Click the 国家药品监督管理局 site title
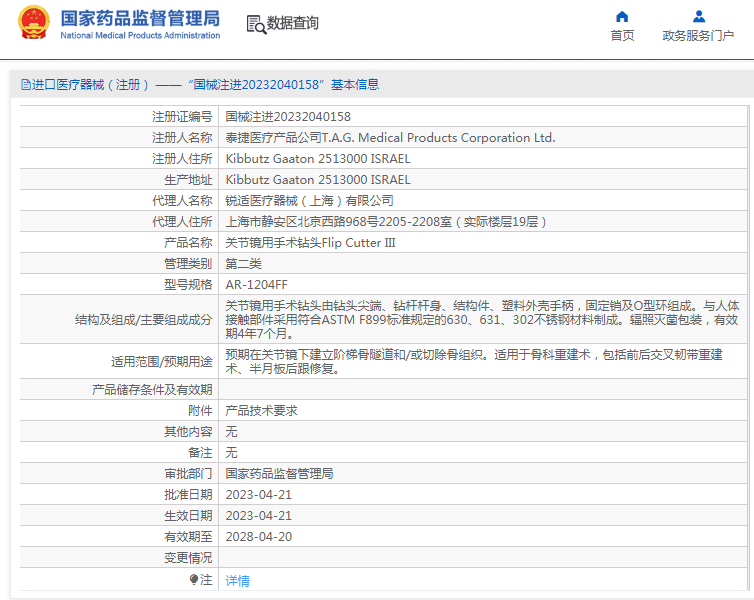754x600 pixels. pyautogui.click(x=140, y=18)
